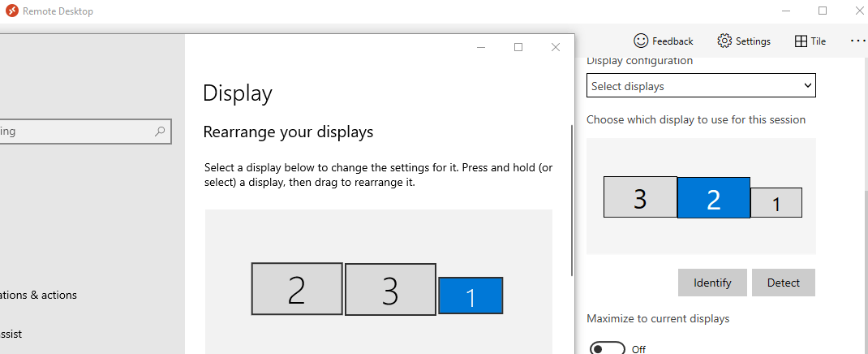Image resolution: width=868 pixels, height=354 pixels.
Task: Open the more options ellipsis menu
Action: click(x=858, y=41)
